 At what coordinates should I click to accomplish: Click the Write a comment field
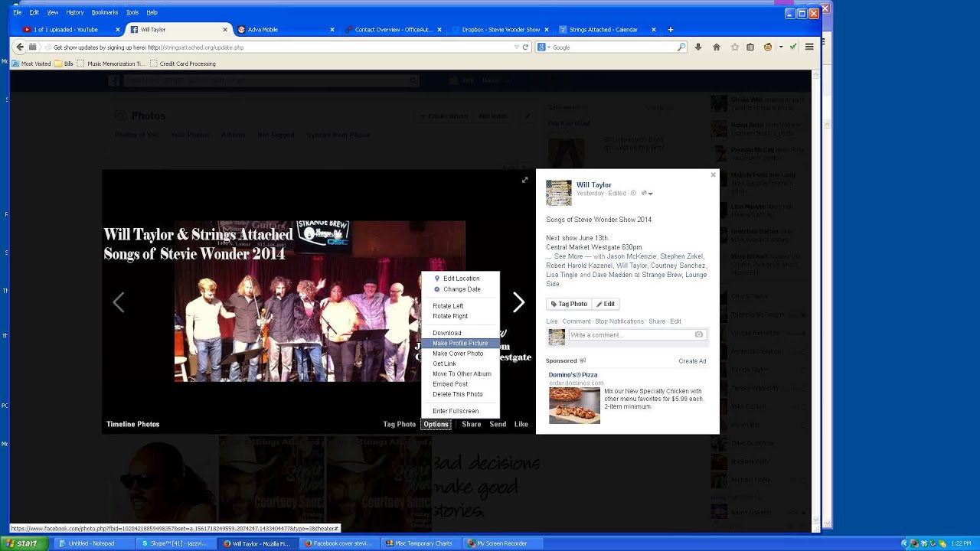(x=630, y=335)
